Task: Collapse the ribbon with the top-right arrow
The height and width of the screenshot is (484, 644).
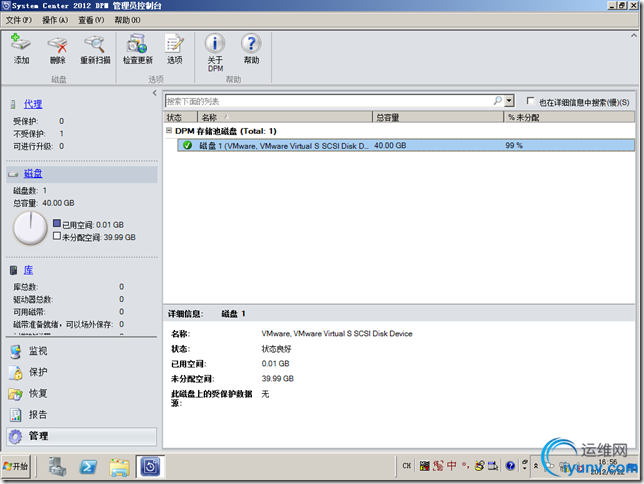Action: pyautogui.click(x=633, y=36)
